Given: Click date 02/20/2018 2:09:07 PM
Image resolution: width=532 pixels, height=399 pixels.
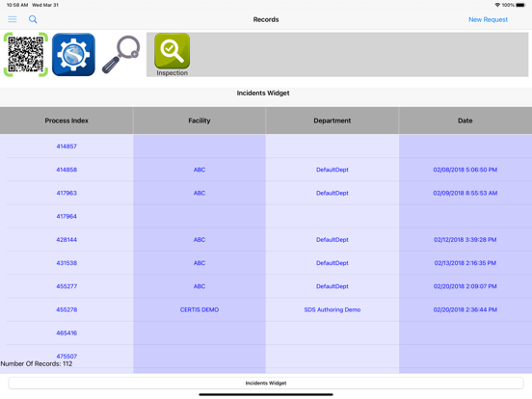Looking at the screenshot, I should pos(465,286).
